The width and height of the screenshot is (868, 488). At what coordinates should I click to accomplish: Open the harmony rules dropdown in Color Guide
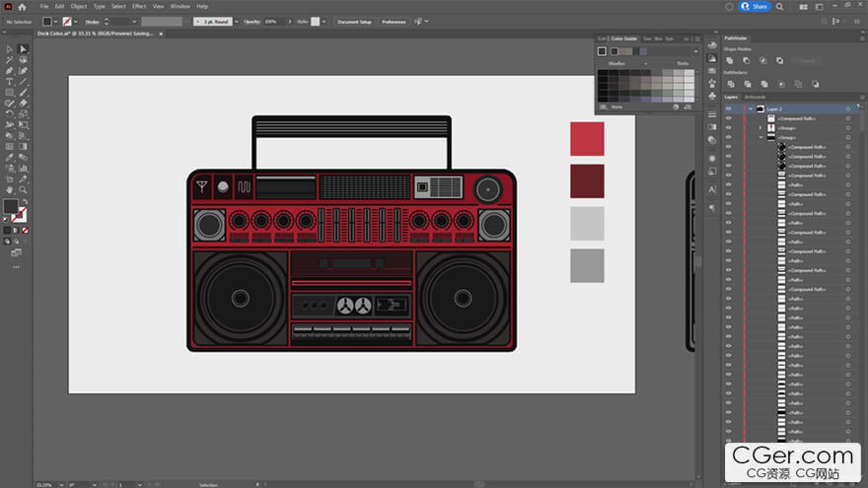(x=695, y=51)
